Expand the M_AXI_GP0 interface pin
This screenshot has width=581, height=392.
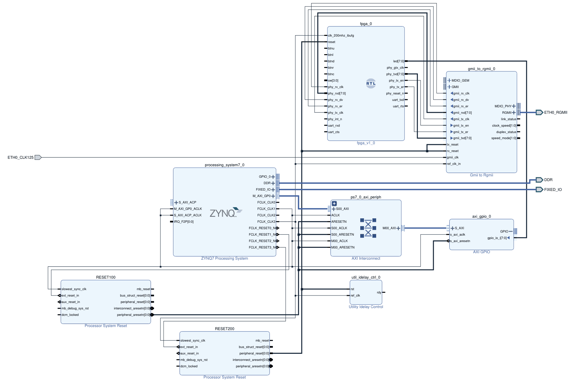click(273, 196)
